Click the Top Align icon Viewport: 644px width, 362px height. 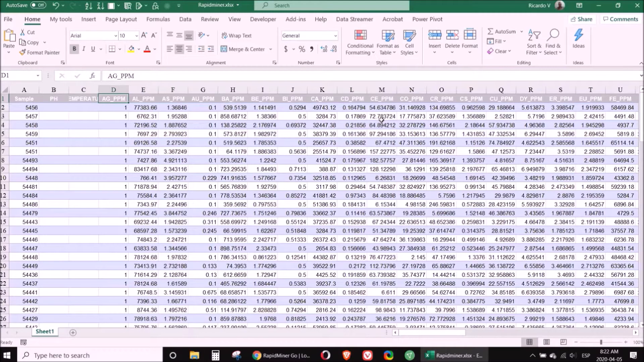pyautogui.click(x=170, y=35)
